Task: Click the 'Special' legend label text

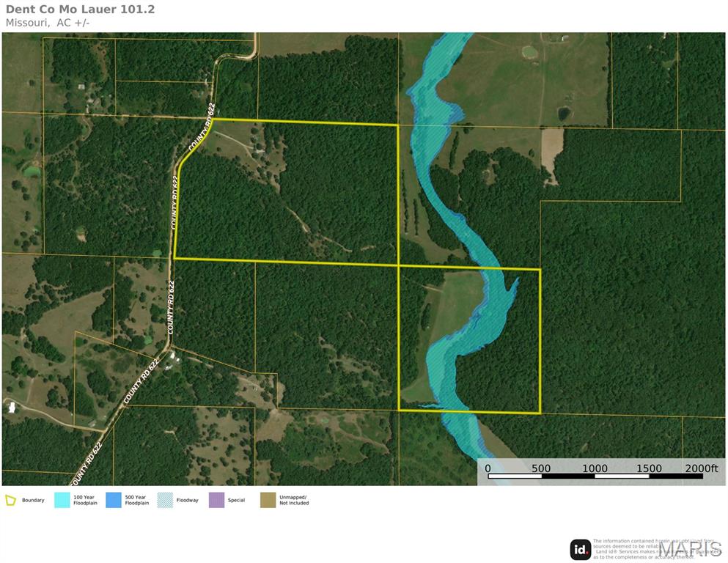Action: click(237, 501)
